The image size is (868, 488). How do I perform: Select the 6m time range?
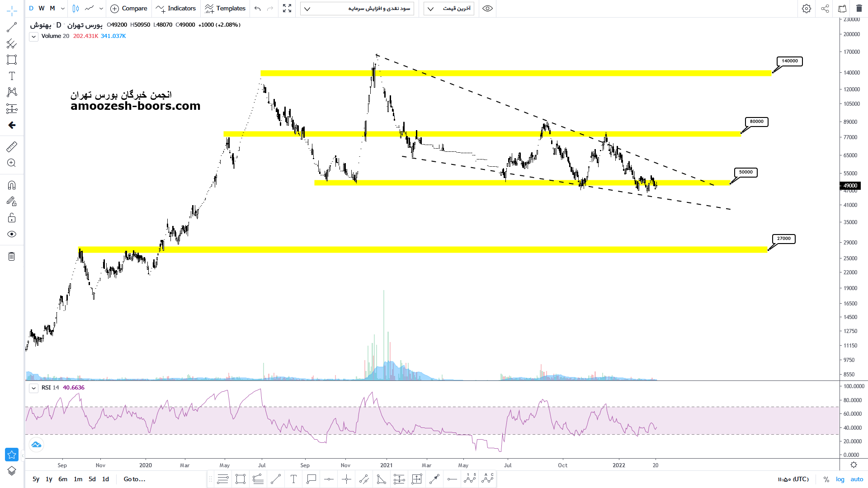coord(63,479)
